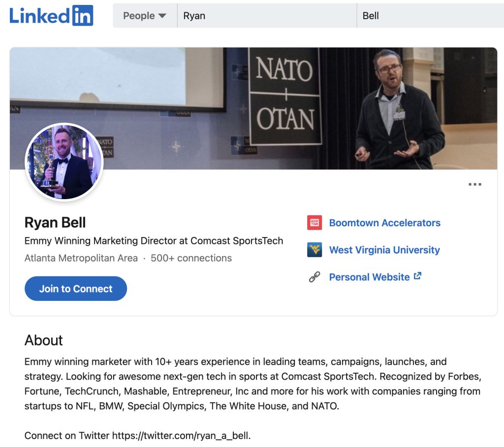Click the Twitter URL in About text

tap(181, 435)
